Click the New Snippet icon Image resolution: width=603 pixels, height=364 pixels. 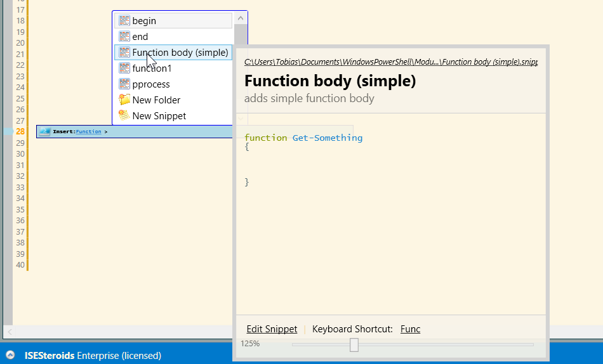pyautogui.click(x=124, y=116)
